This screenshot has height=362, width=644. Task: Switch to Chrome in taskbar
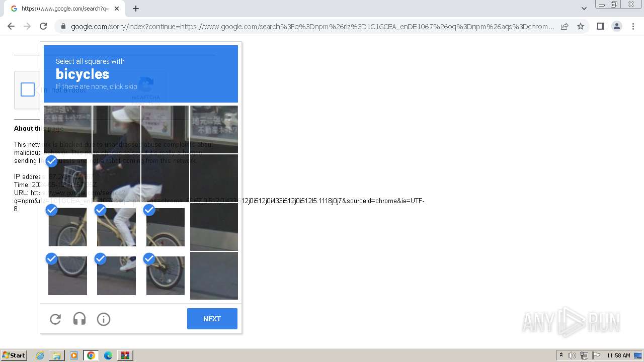point(91,355)
